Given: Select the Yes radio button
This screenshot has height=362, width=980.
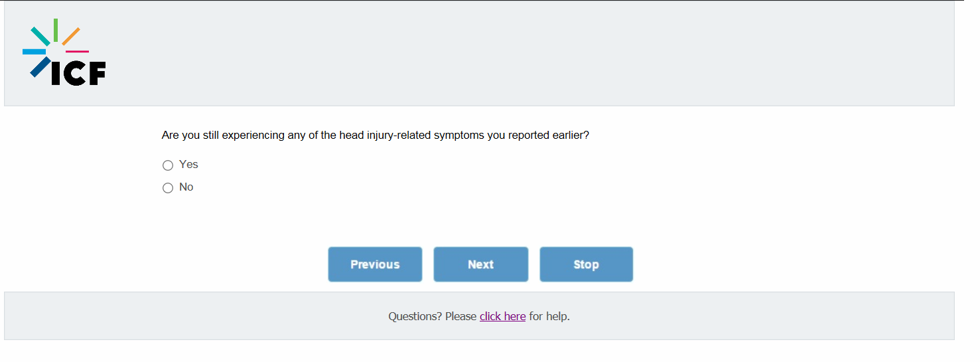Looking at the screenshot, I should 168,165.
